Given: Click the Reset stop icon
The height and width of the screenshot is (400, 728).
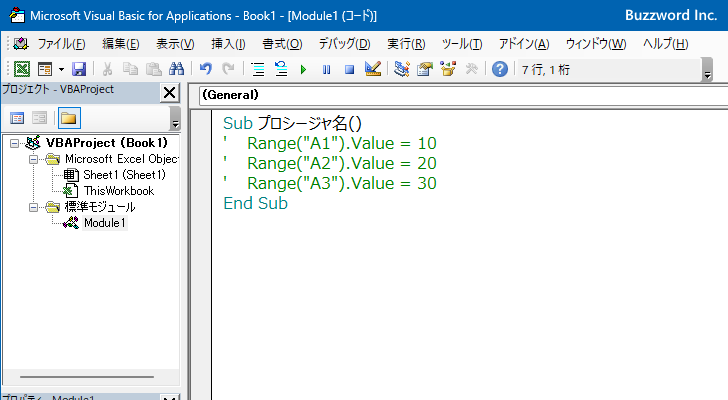Looking at the screenshot, I should 350,70.
